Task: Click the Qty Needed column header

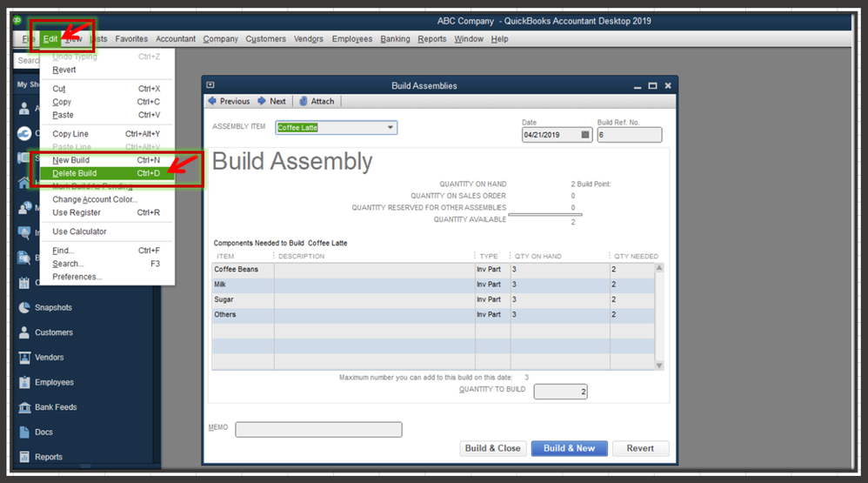Action: click(x=636, y=257)
